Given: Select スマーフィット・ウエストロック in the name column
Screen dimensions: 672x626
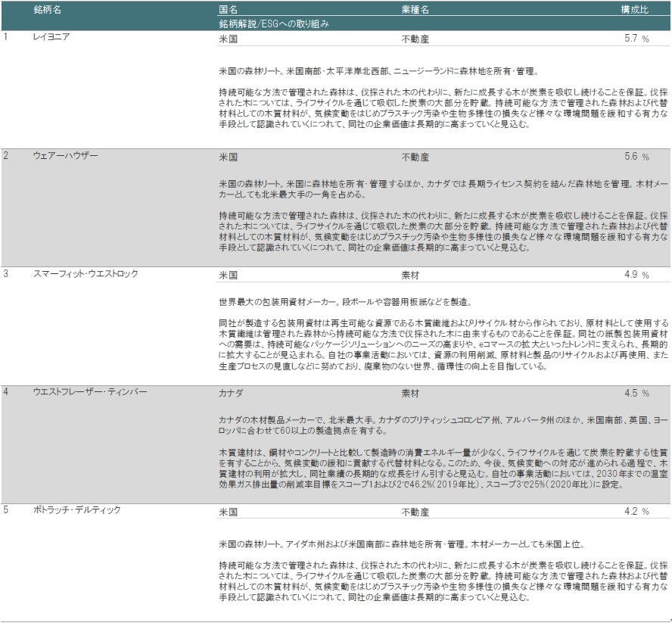Looking at the screenshot, I should click(x=86, y=274).
